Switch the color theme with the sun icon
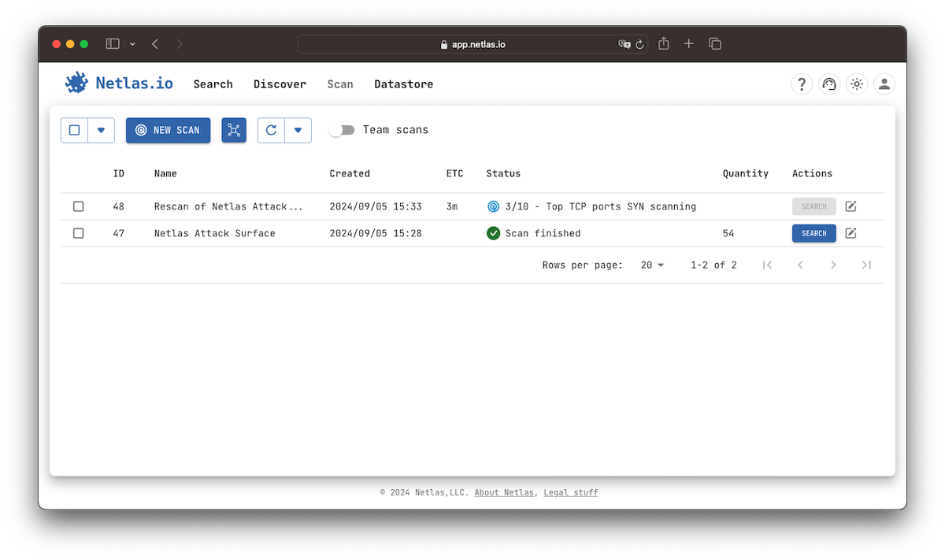This screenshot has height=560, width=945. (857, 83)
